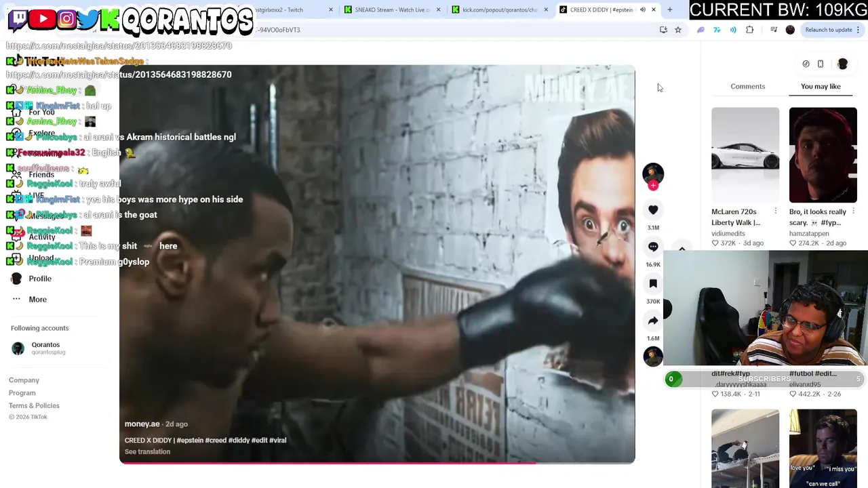
Task: Open the Program footer link
Action: click(22, 393)
